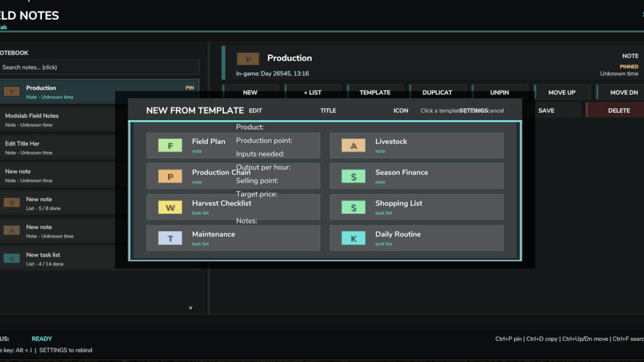Image resolution: width=644 pixels, height=362 pixels.
Task: Click the READY status text
Action: pyautogui.click(x=42, y=339)
